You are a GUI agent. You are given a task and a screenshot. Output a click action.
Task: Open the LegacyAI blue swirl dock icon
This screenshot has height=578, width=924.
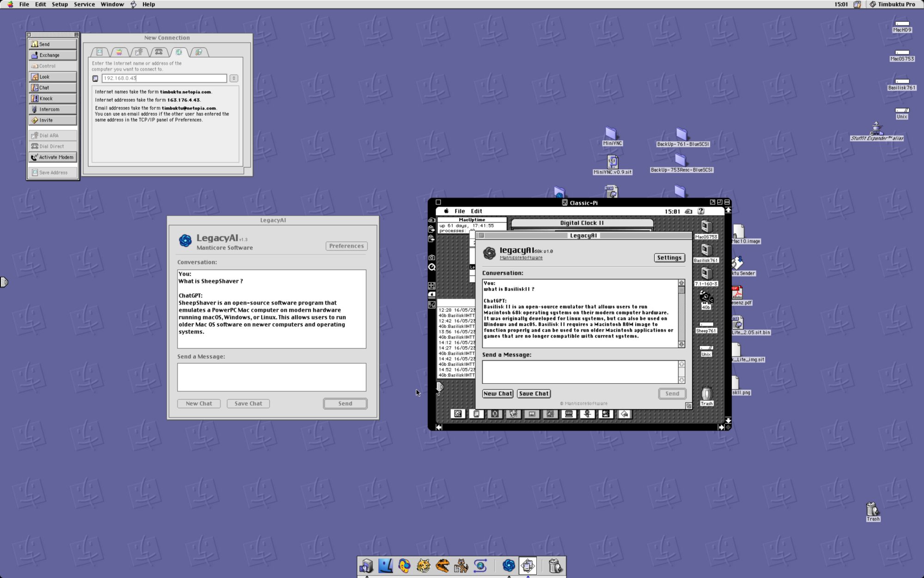509,565
